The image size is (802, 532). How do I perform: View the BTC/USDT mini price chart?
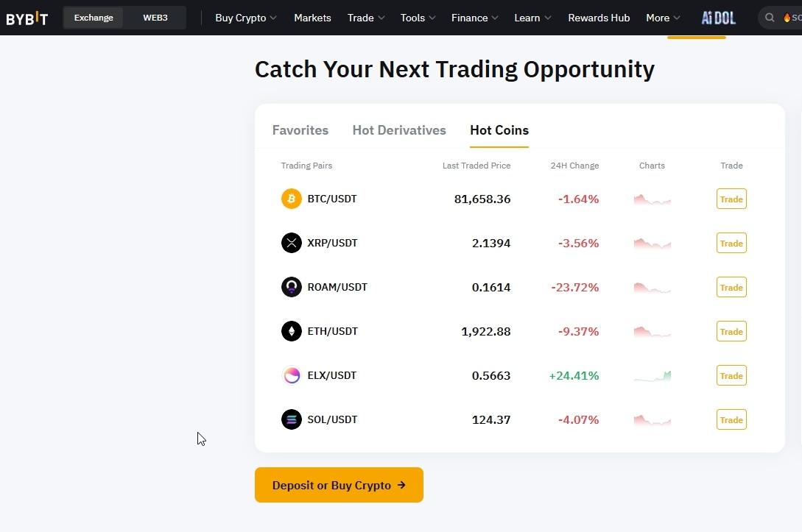652,199
